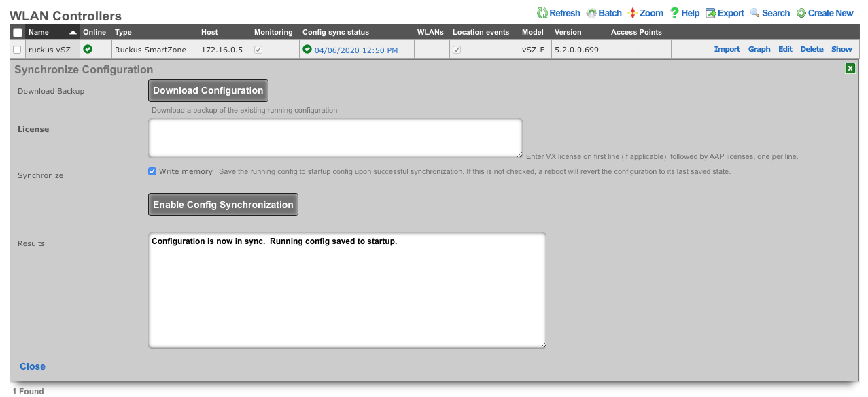Screen dimensions: 868x397
Task: Click the Close link at bottom
Action: [x=33, y=366]
